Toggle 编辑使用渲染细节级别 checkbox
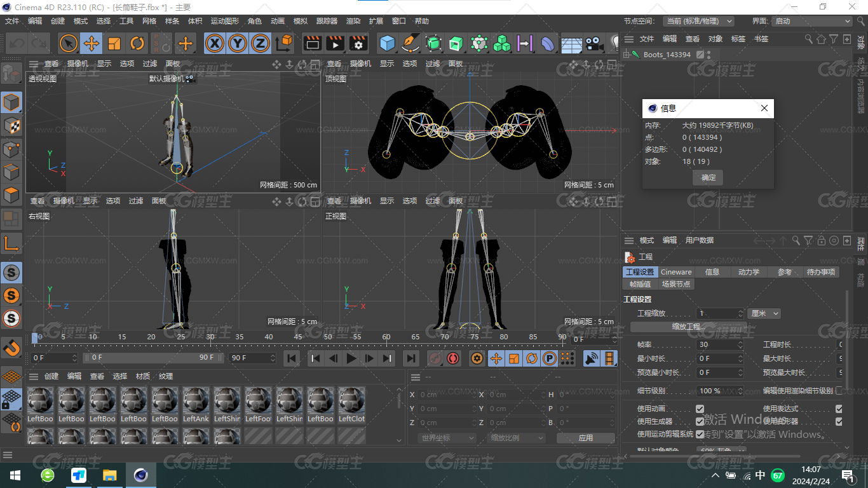Viewport: 868px width, 488px height. coord(839,391)
